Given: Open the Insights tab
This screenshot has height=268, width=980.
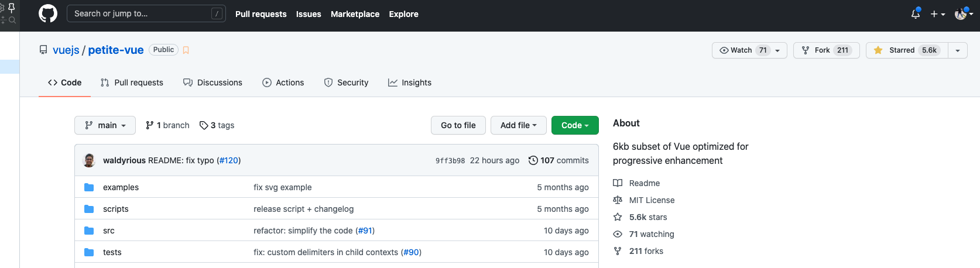Looking at the screenshot, I should (x=410, y=83).
